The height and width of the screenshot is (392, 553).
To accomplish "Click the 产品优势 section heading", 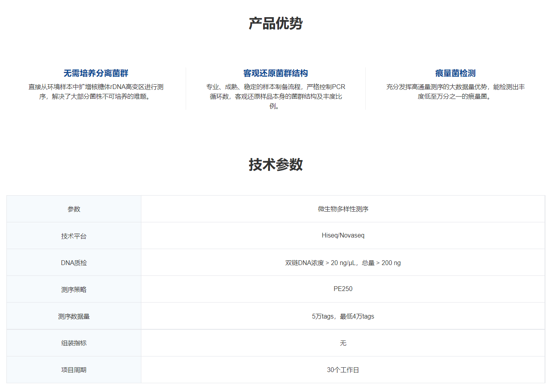I will point(276,24).
